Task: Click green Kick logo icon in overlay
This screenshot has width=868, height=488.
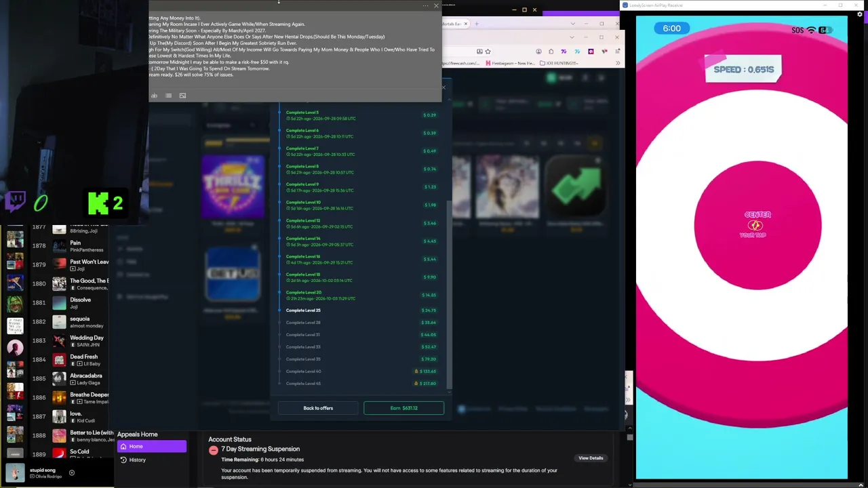Action: tap(98, 202)
